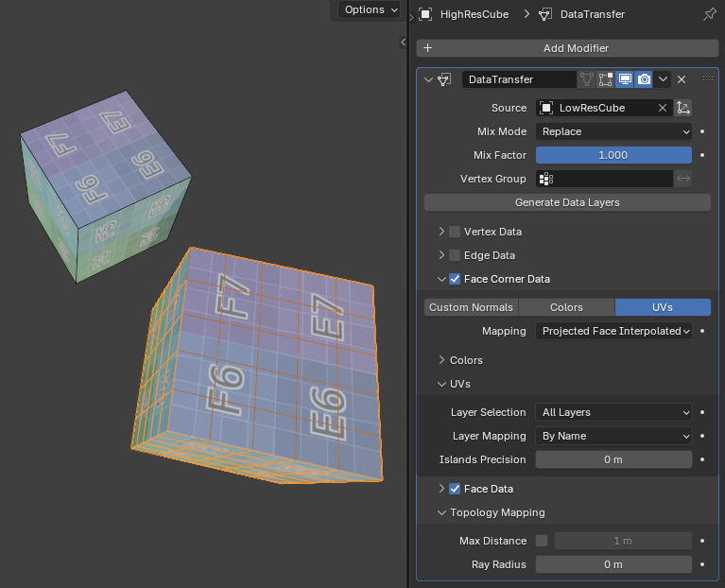Remove the DataTransfer modifier
The image size is (725, 588).
pyautogui.click(x=682, y=79)
